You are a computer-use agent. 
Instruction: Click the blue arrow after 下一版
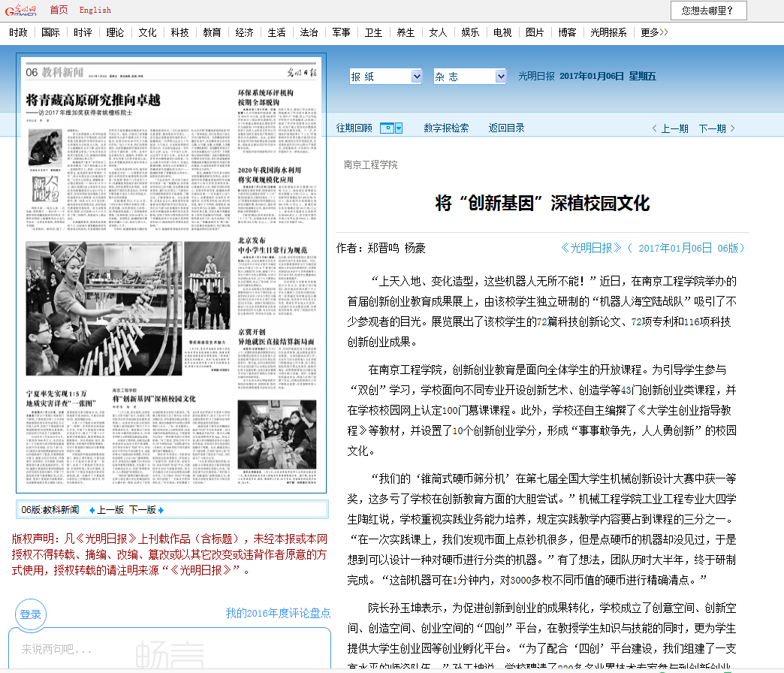[x=161, y=510]
